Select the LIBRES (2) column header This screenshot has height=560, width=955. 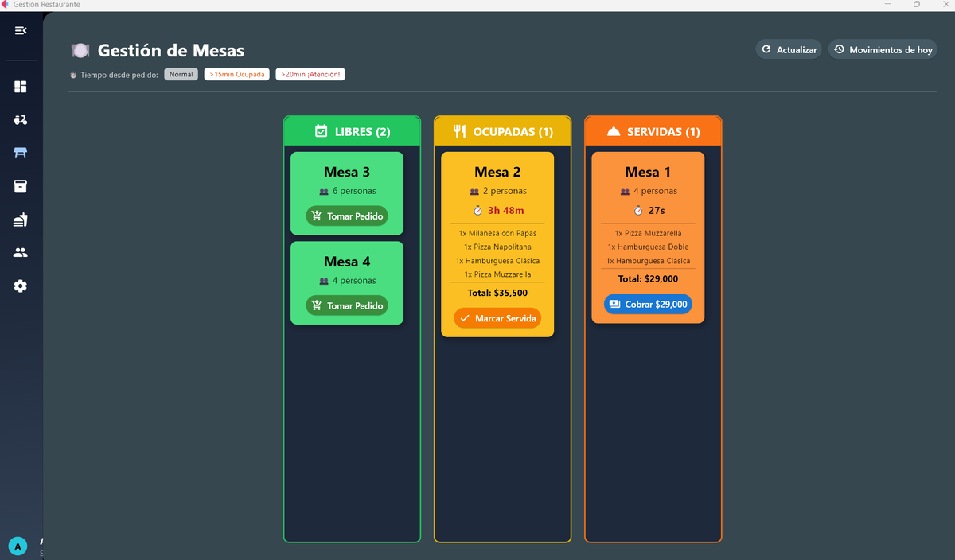352,131
